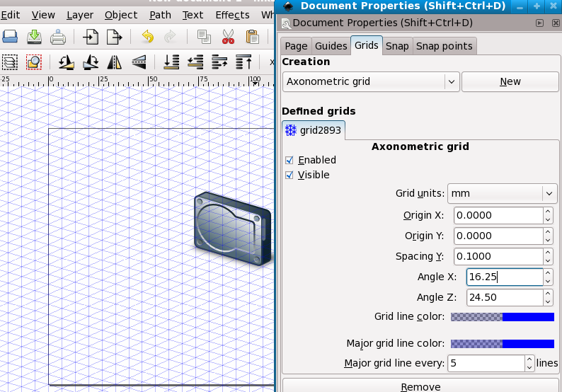The width and height of the screenshot is (562, 392).
Task: Click the Angle X input field
Action: 505,277
